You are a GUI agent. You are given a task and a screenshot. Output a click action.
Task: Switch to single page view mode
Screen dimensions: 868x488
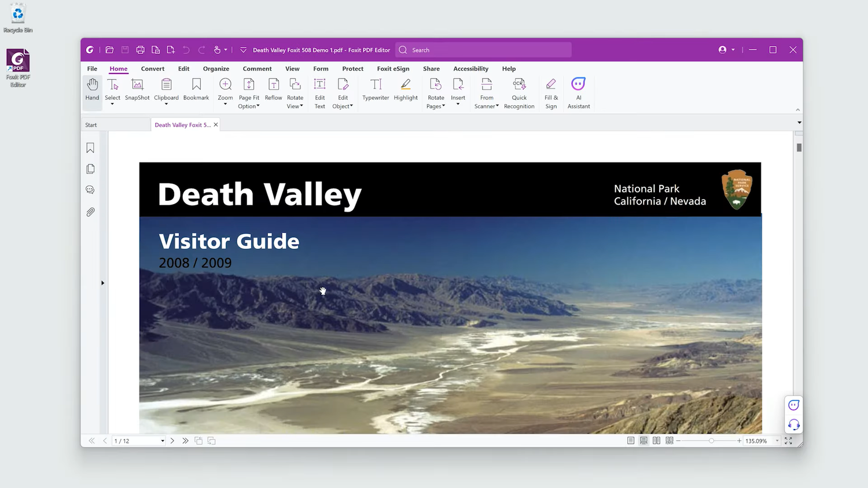coord(631,441)
